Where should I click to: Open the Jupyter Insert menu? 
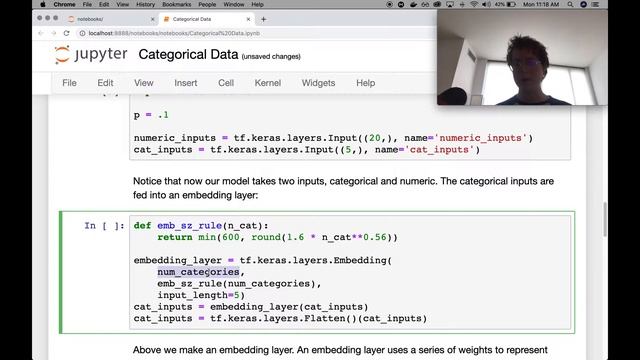pos(186,83)
